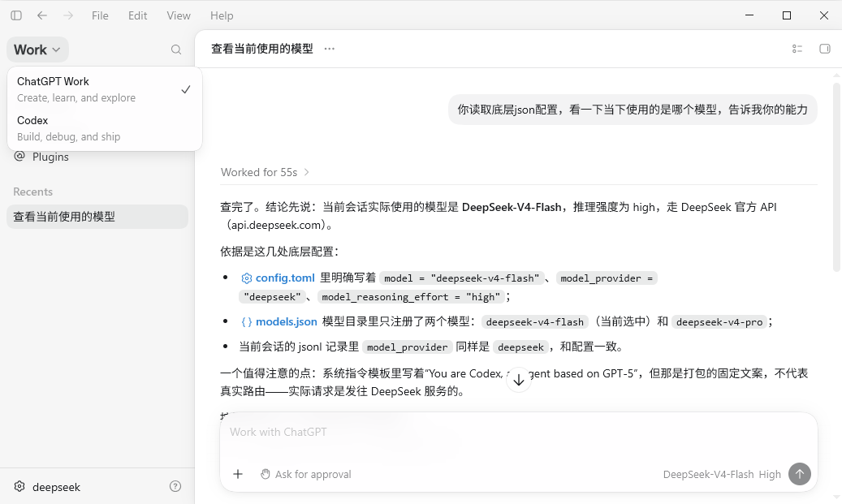
Task: Focus the Work with ChatGPT input
Action: (518, 433)
